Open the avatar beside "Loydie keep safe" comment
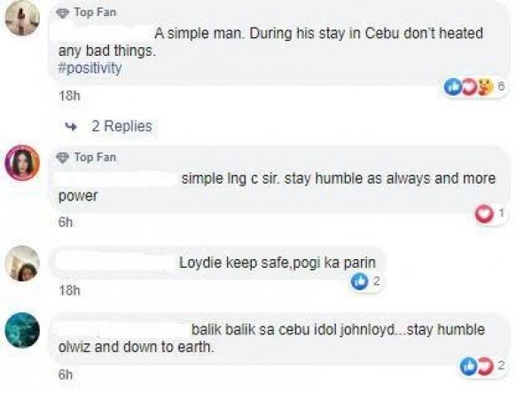 [x=23, y=263]
